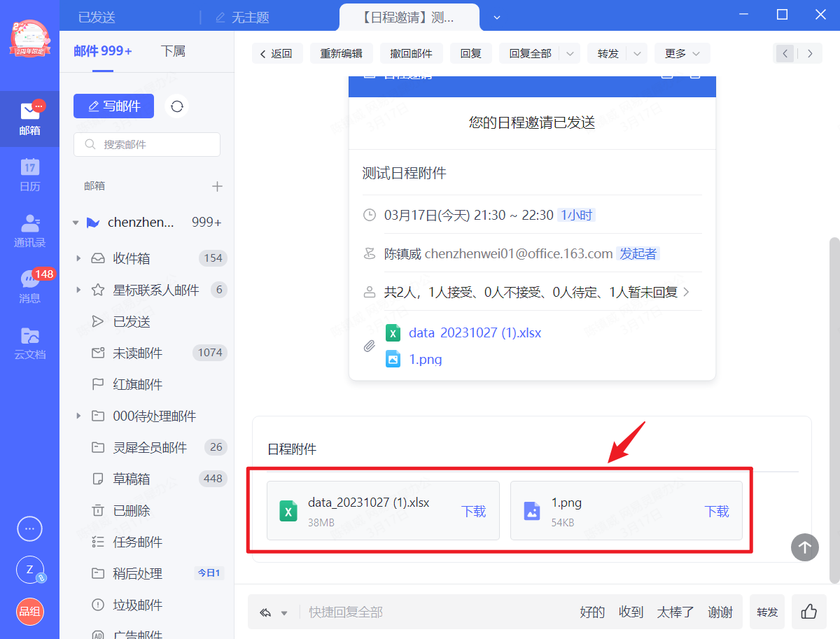Click the 太棒了 quick reply
840x639 pixels.
(x=675, y=612)
